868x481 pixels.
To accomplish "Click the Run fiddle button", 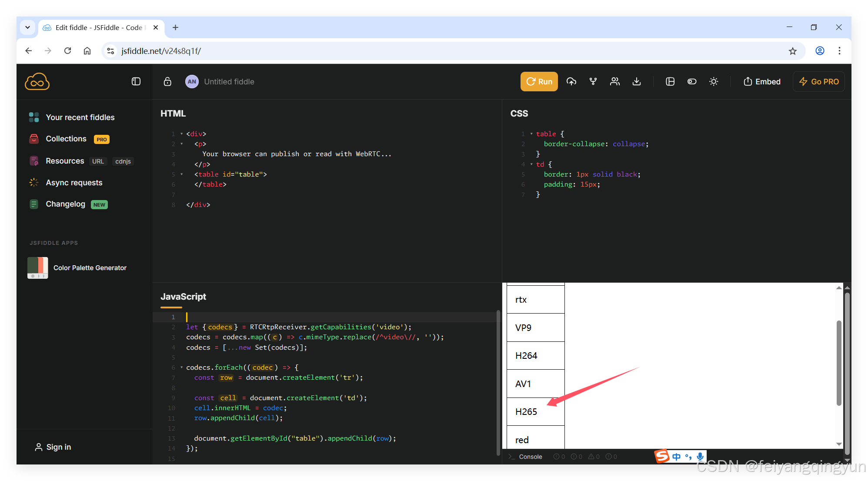I will click(x=539, y=82).
